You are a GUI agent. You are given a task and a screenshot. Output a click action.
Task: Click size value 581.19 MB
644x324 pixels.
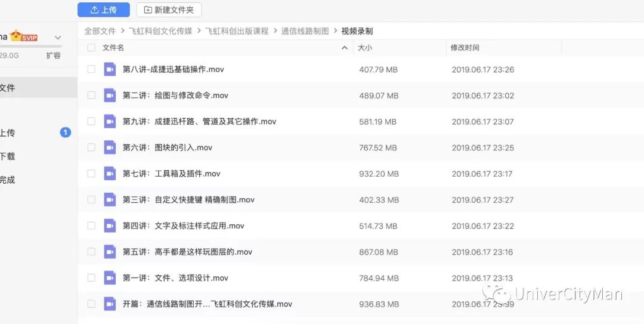click(x=378, y=122)
